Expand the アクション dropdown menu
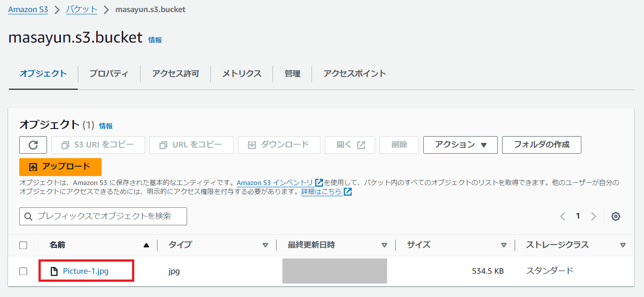This screenshot has width=644, height=297. point(460,145)
